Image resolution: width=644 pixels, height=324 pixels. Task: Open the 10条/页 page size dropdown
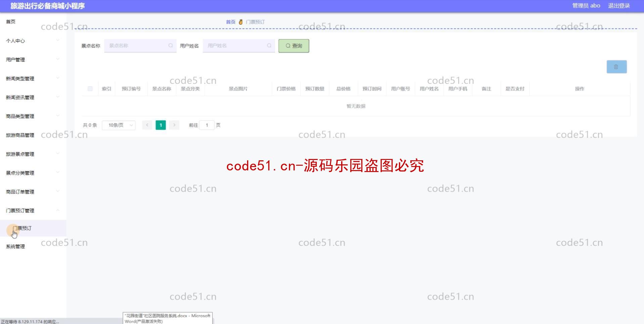(119, 125)
